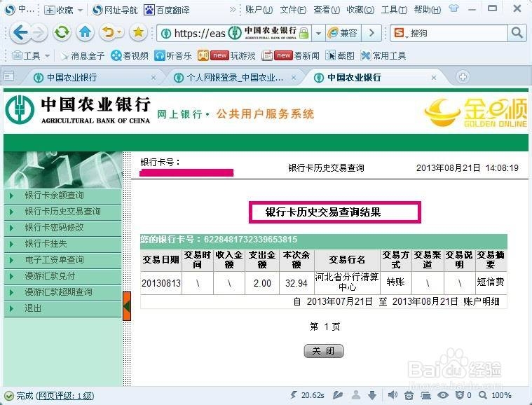Click the tab list icon left of tabs
532x405 pixels.
9,76
